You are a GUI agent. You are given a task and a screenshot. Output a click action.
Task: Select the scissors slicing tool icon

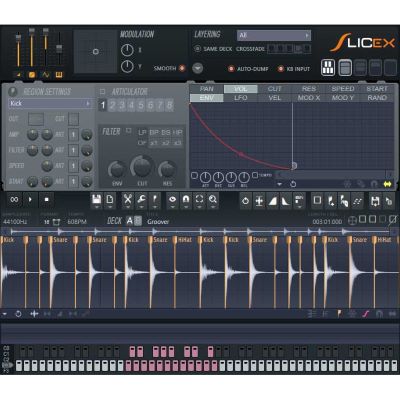pos(127,200)
